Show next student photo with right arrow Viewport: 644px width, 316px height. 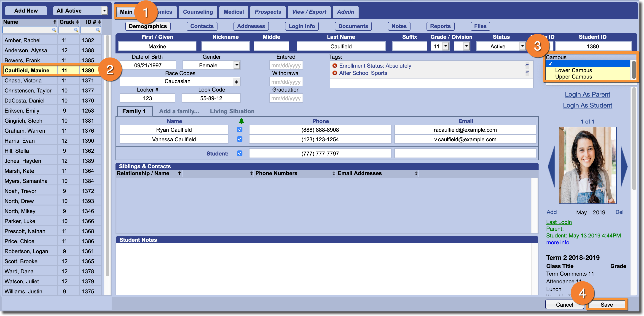(624, 167)
